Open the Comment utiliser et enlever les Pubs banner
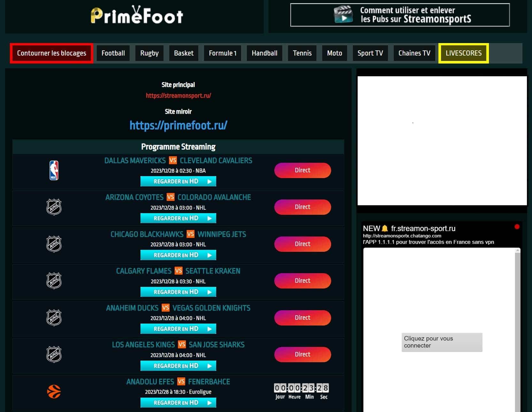532x412 pixels. coord(400,15)
